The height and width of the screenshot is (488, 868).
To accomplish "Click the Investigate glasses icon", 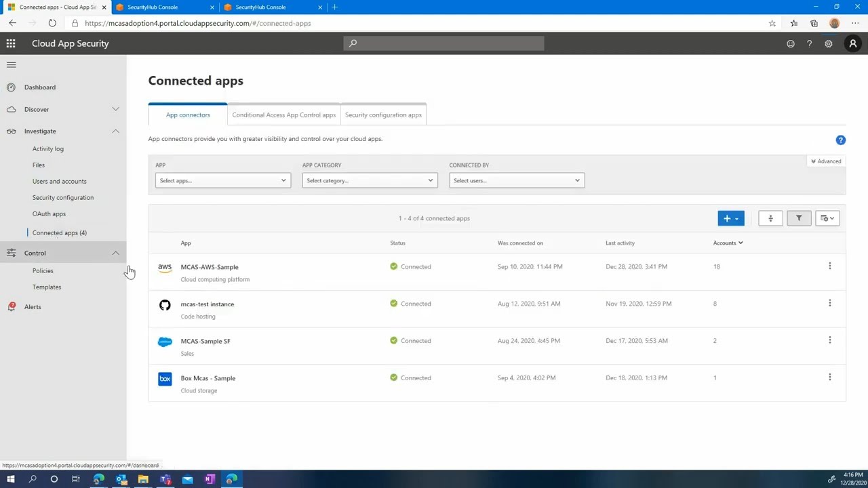I will click(11, 131).
